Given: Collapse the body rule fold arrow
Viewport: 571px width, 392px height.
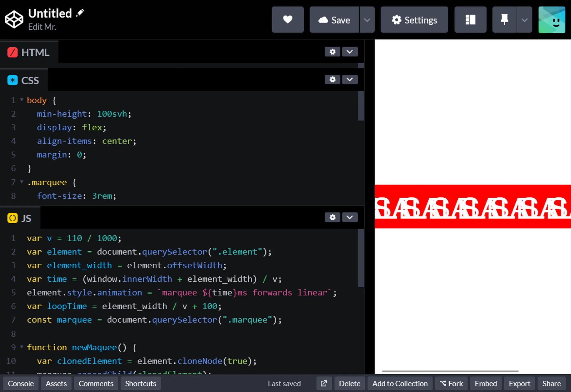Looking at the screenshot, I should point(22,100).
